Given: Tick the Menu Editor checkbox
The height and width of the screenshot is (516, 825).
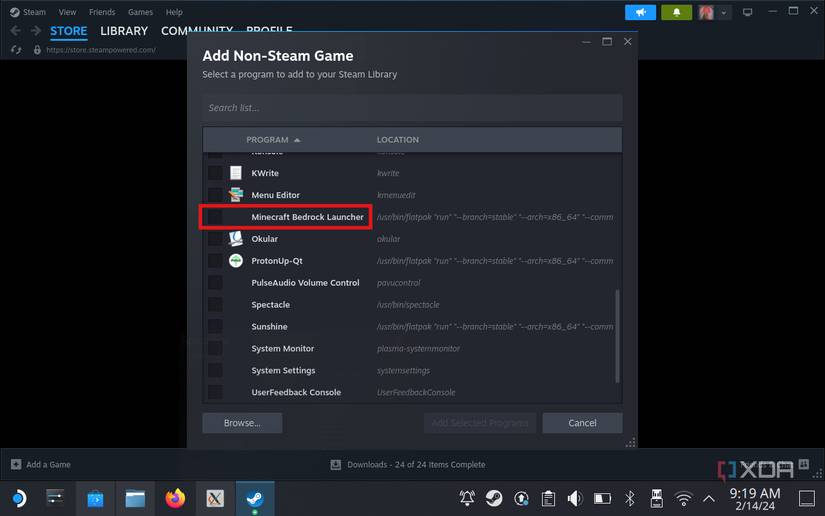Looking at the screenshot, I should pyautogui.click(x=215, y=195).
